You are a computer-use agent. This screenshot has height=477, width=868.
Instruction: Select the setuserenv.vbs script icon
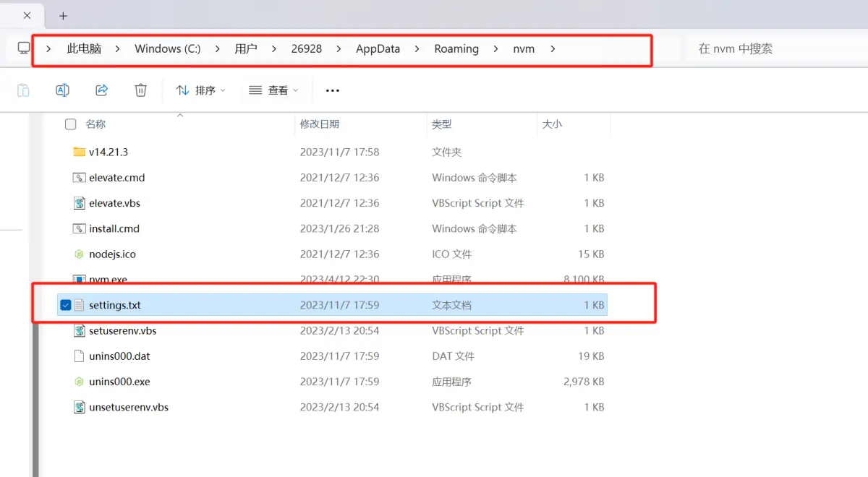pos(80,331)
